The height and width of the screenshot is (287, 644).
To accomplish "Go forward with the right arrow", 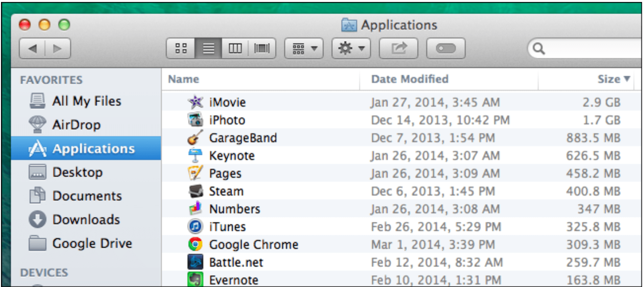I will pyautogui.click(x=58, y=48).
